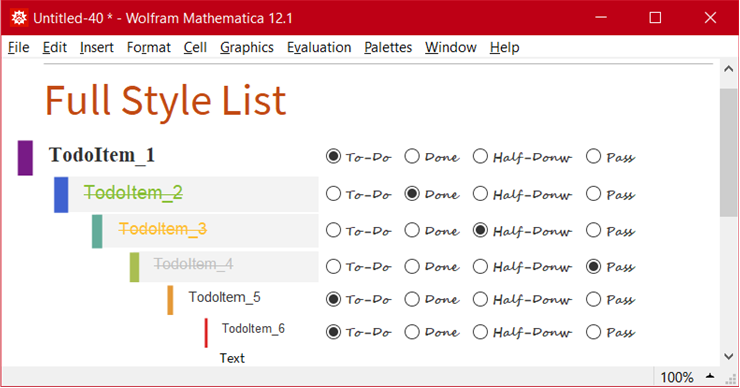The image size is (740, 388).
Task: Mark TodoItem_6 as Done
Action: coord(412,332)
